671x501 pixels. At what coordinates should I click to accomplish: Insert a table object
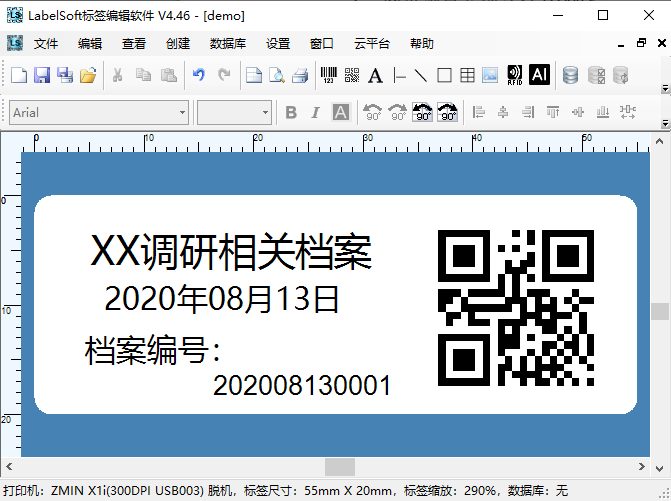coord(467,75)
